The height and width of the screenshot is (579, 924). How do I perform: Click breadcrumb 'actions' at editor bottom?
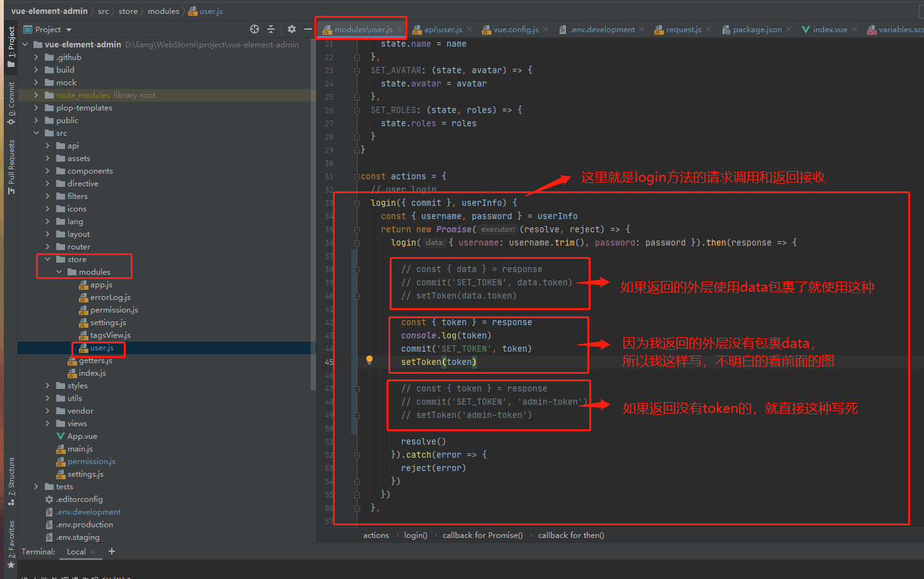click(x=376, y=535)
